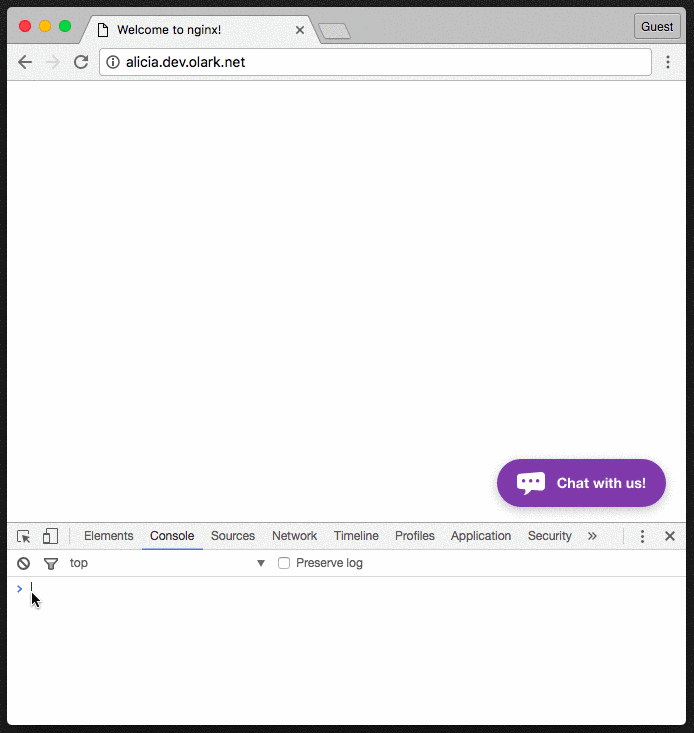694x733 pixels.
Task: Open a new browser tab
Action: pyautogui.click(x=334, y=31)
